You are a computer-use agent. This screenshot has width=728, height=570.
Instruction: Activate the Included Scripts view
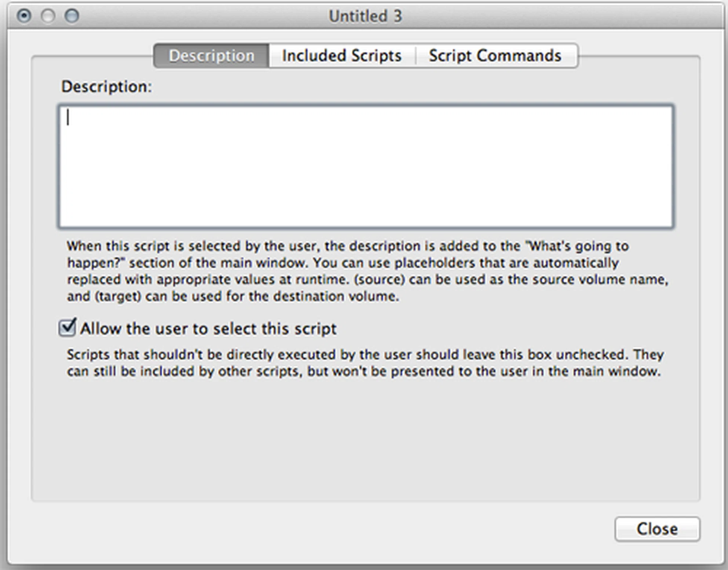point(341,55)
